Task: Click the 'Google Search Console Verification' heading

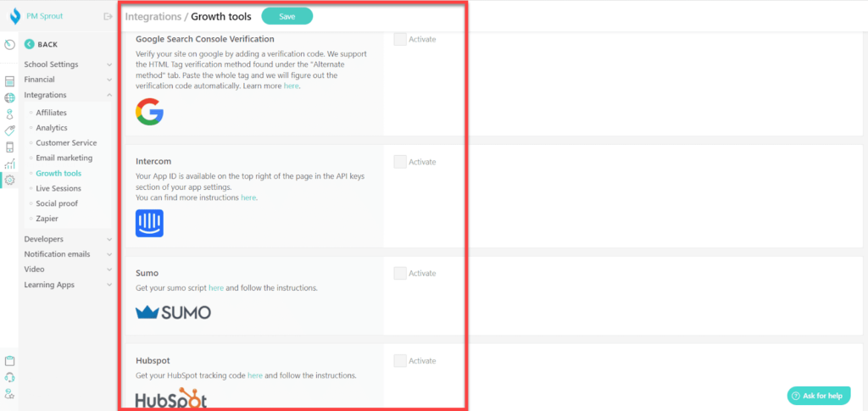Action: (x=205, y=39)
